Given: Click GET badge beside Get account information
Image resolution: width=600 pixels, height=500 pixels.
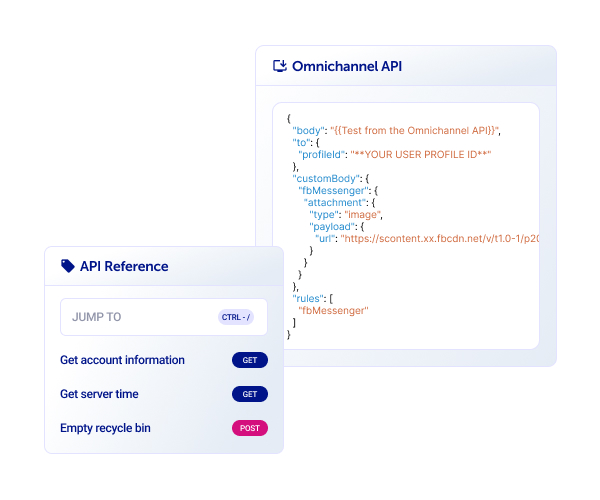Looking at the screenshot, I should click(250, 360).
